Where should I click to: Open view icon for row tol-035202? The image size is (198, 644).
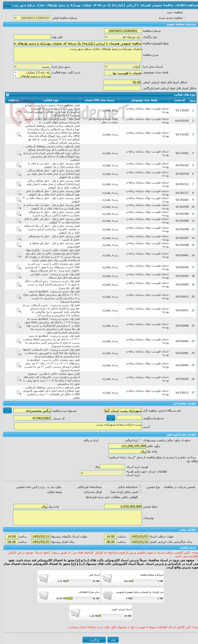click(x=18, y=379)
